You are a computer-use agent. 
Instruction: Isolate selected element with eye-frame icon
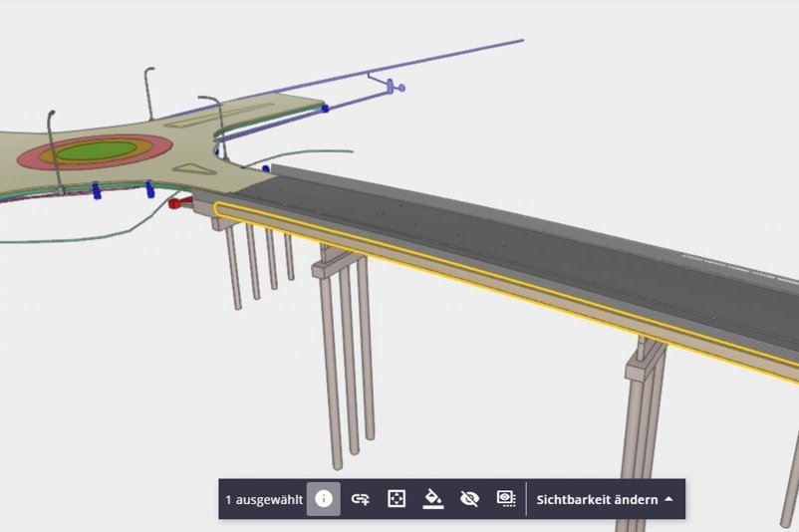click(506, 499)
